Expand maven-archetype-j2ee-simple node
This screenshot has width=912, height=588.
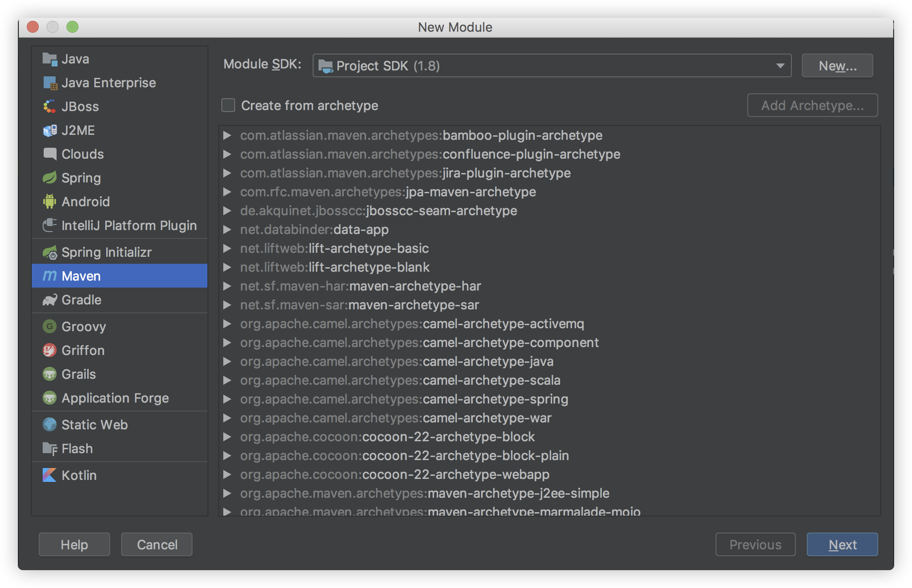click(227, 493)
